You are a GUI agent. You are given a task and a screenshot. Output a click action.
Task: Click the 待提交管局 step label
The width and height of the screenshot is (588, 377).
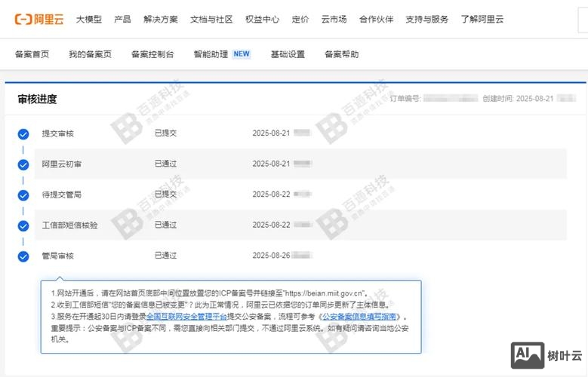61,195
